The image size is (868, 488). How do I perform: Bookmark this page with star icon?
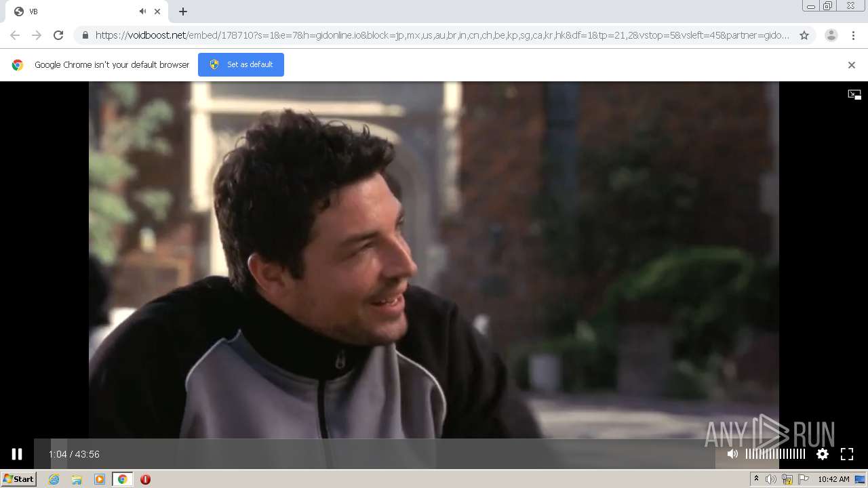(804, 35)
